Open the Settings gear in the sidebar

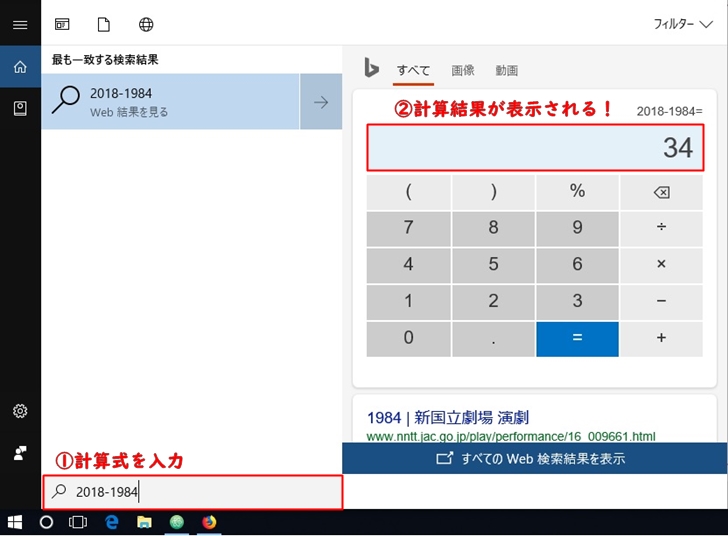(x=20, y=411)
